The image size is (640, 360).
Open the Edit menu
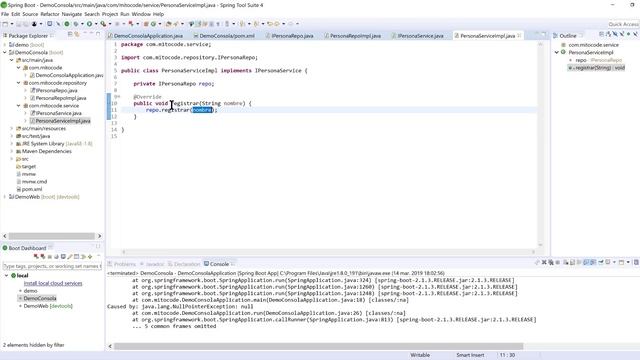(16, 14)
